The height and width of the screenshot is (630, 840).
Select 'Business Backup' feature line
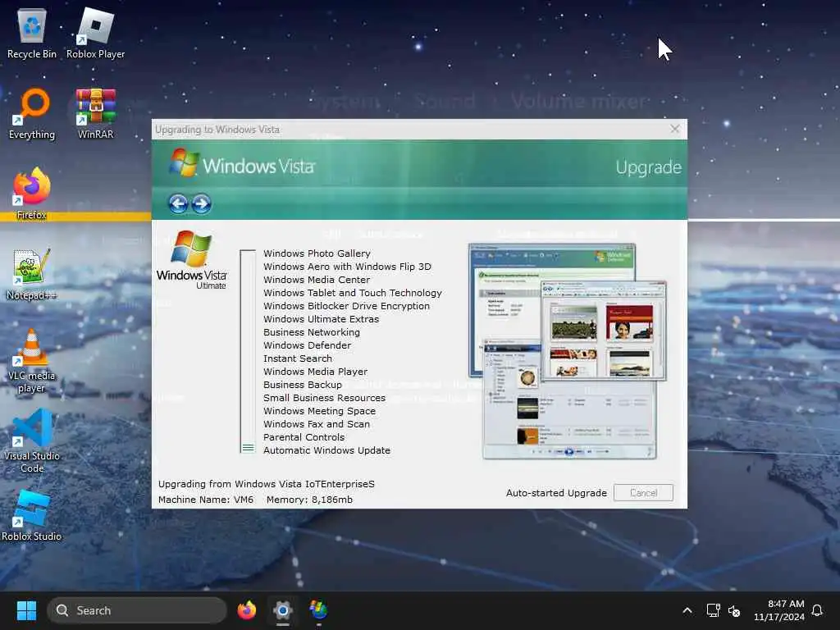(302, 385)
